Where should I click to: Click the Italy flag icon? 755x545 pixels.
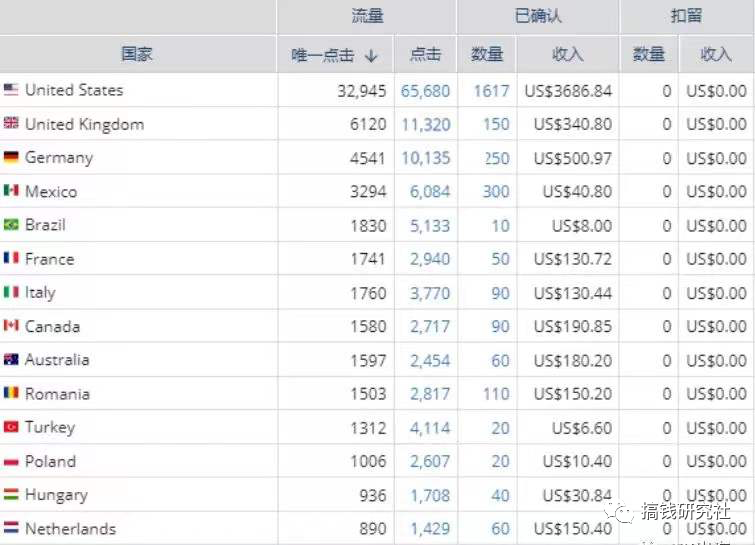point(11,292)
